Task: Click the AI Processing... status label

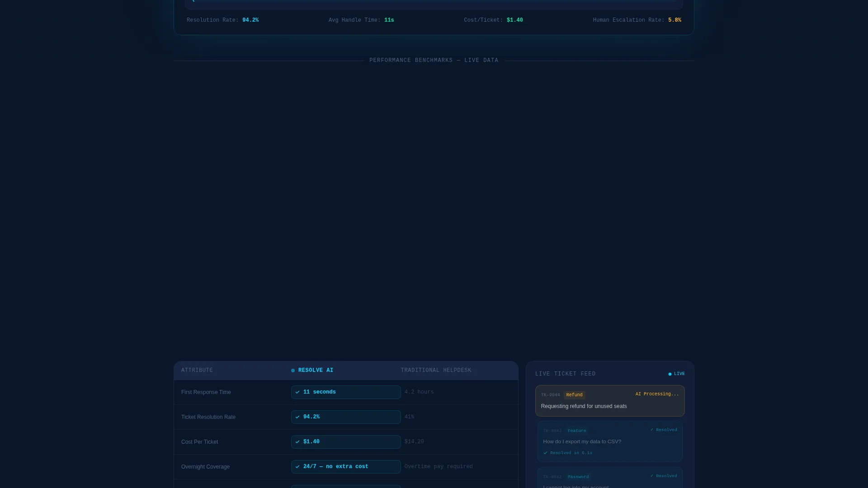Action: point(657,394)
